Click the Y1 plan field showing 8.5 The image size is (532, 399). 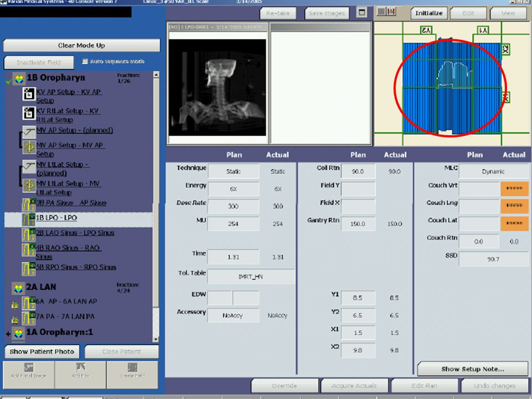(x=359, y=298)
